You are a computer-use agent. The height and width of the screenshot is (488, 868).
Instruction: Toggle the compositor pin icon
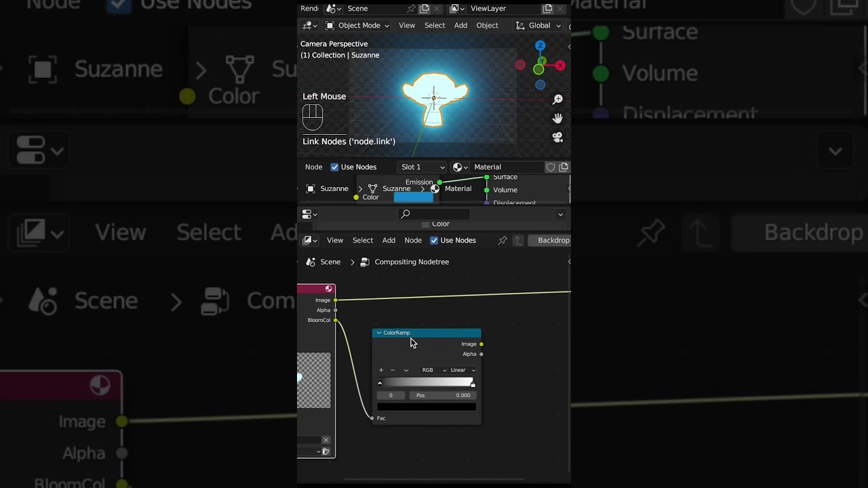point(502,241)
